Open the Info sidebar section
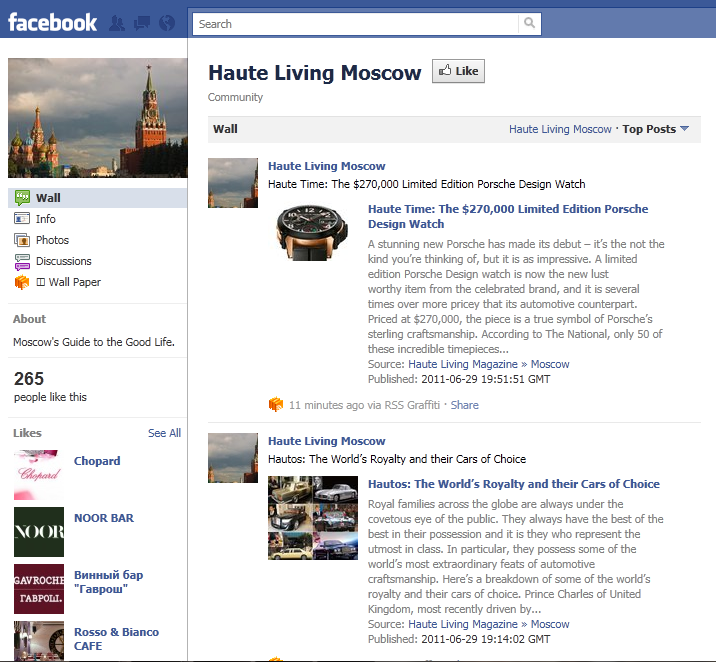Viewport: 716px width, 662px height. pyautogui.click(x=46, y=219)
